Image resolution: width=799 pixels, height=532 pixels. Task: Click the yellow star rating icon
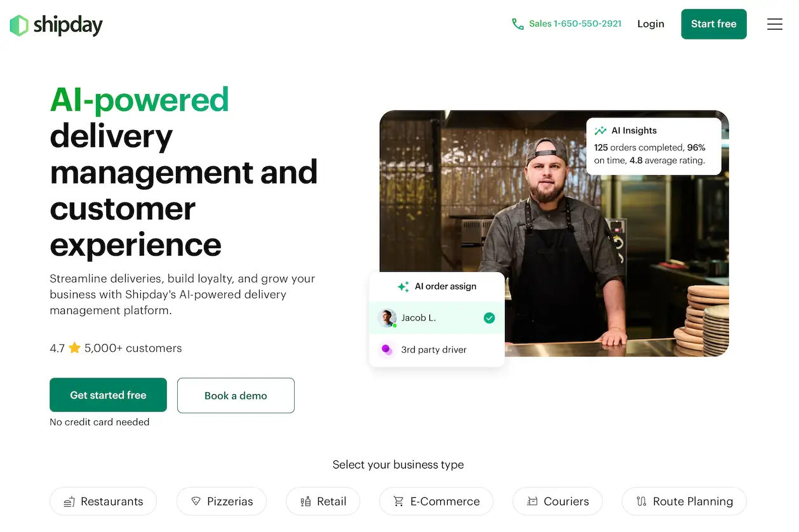[75, 348]
